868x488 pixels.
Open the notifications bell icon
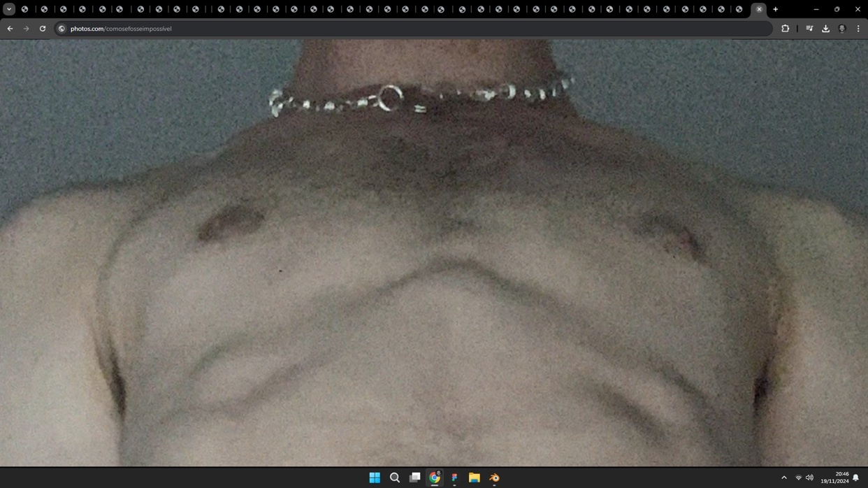coord(855,478)
